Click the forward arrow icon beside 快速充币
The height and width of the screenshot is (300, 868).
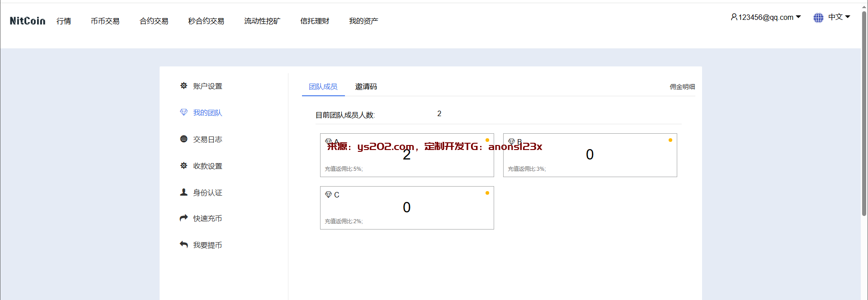(184, 218)
